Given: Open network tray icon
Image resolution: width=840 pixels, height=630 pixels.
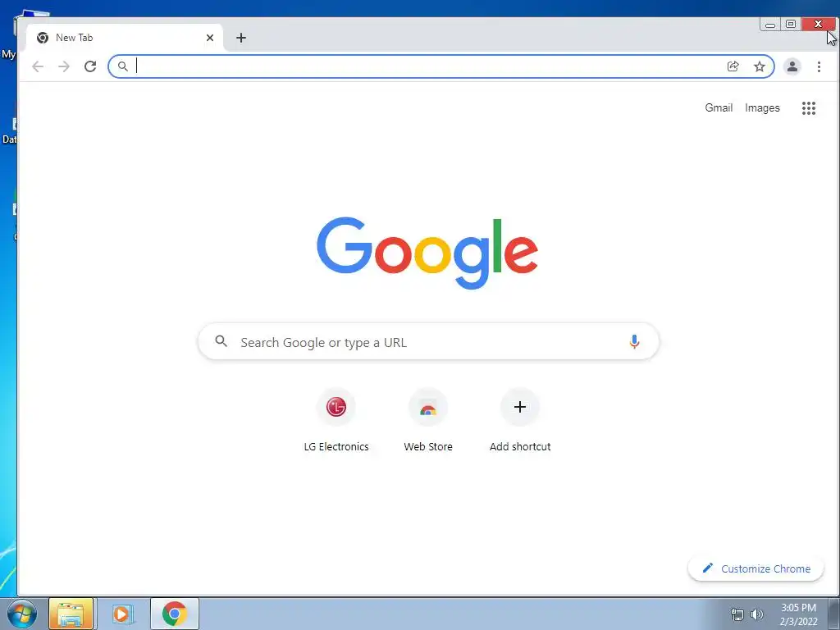Looking at the screenshot, I should (x=737, y=614).
